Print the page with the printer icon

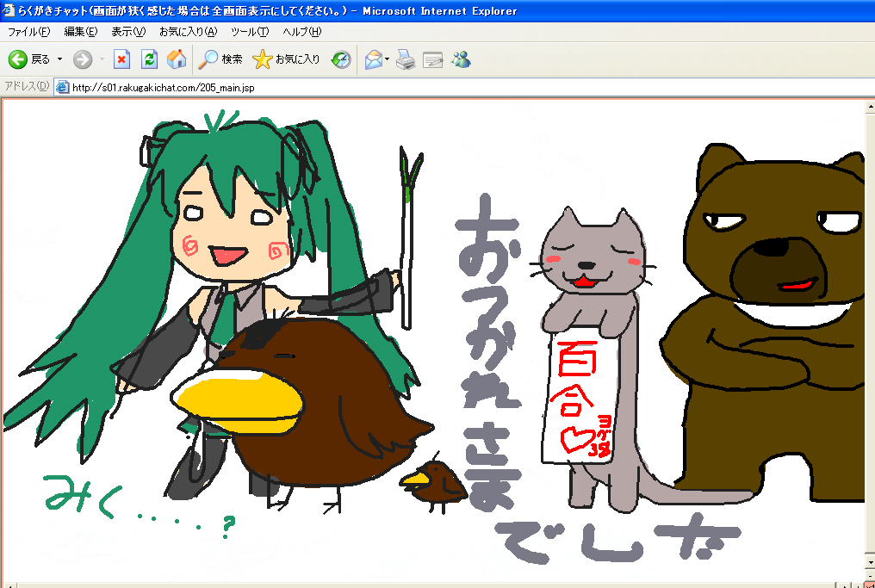[x=406, y=59]
